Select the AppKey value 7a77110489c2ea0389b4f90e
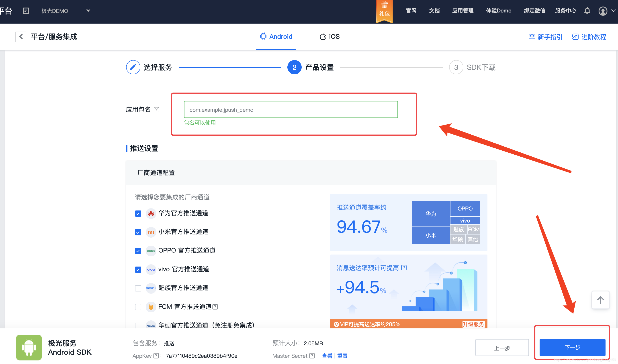Image resolution: width=618 pixels, height=364 pixels. (x=201, y=356)
